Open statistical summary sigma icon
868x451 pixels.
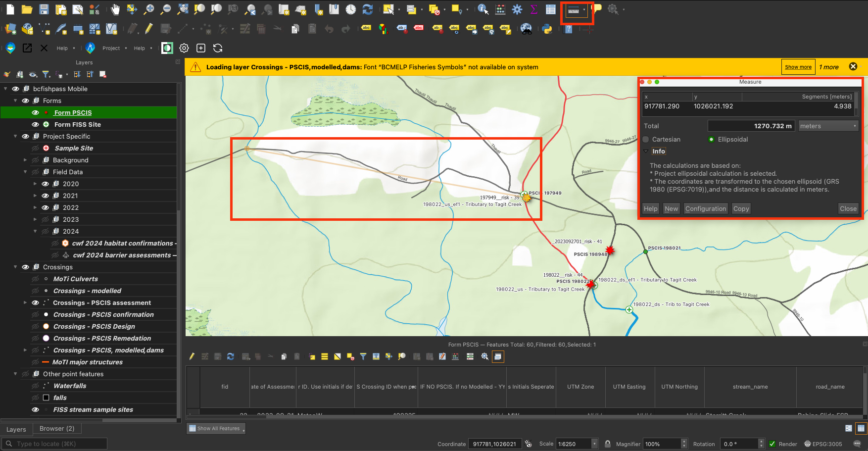534,9
